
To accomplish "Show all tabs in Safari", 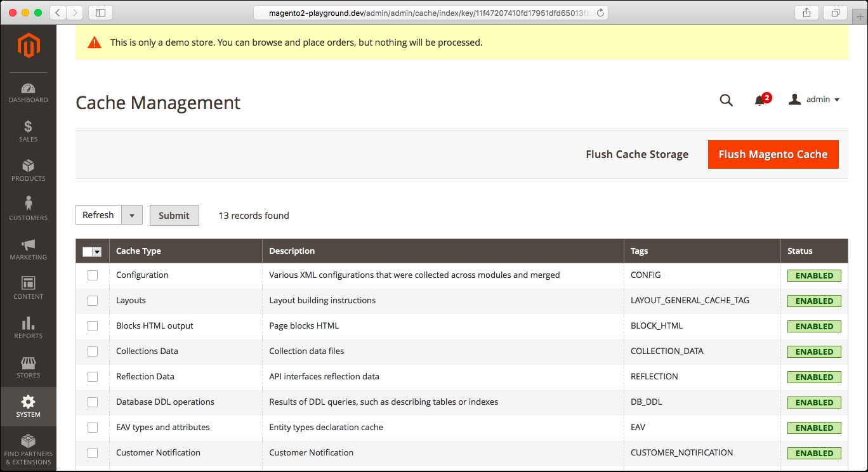I will 835,13.
